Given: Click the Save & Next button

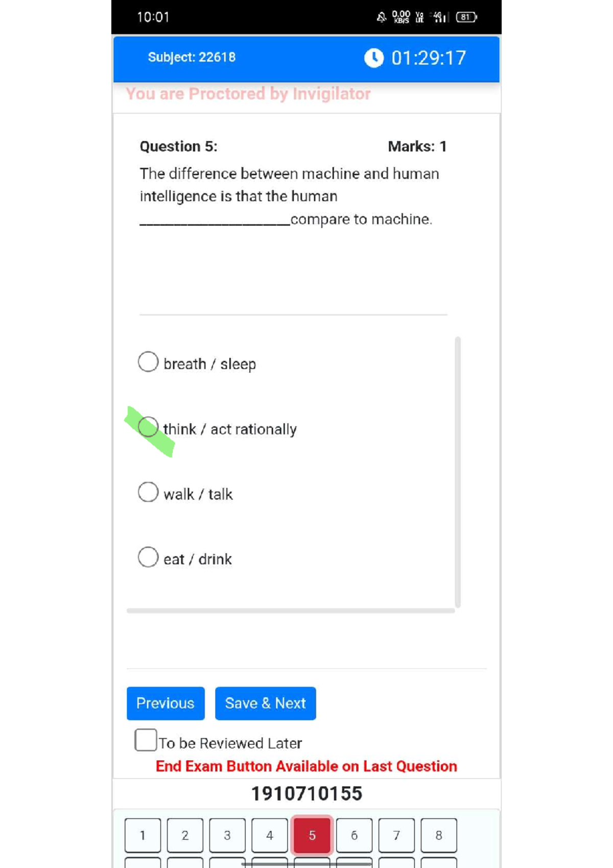Looking at the screenshot, I should click(x=265, y=703).
